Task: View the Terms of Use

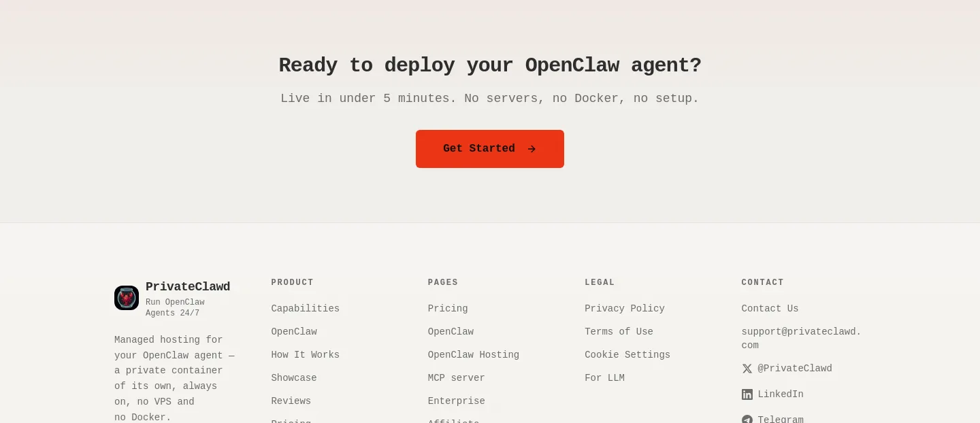Action: pos(619,332)
